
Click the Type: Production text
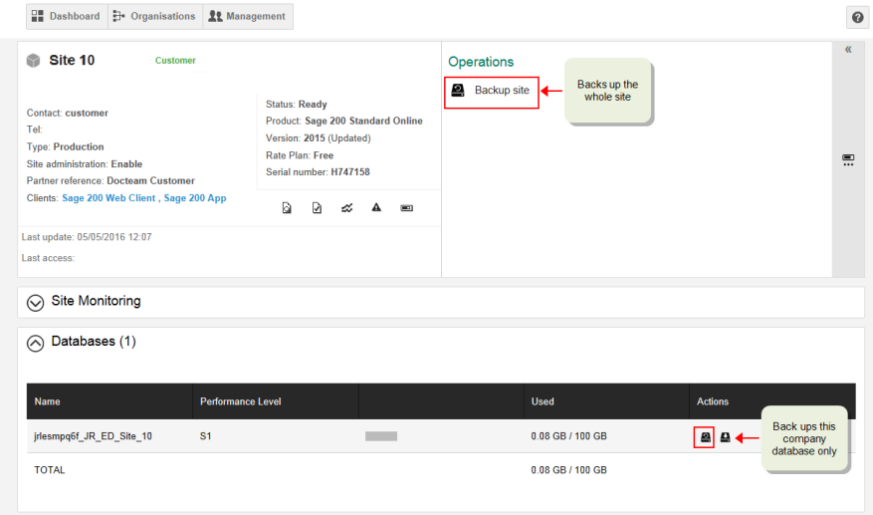pyautogui.click(x=65, y=146)
